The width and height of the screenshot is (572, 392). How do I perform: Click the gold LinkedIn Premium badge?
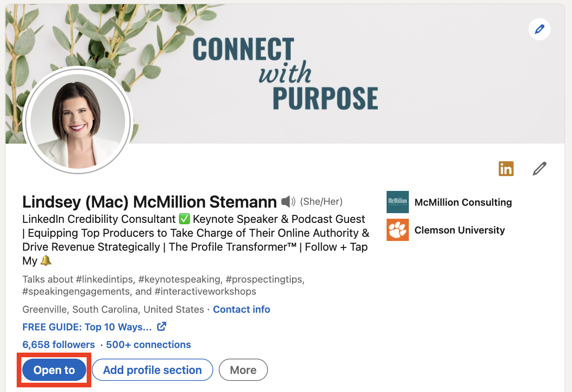click(506, 169)
